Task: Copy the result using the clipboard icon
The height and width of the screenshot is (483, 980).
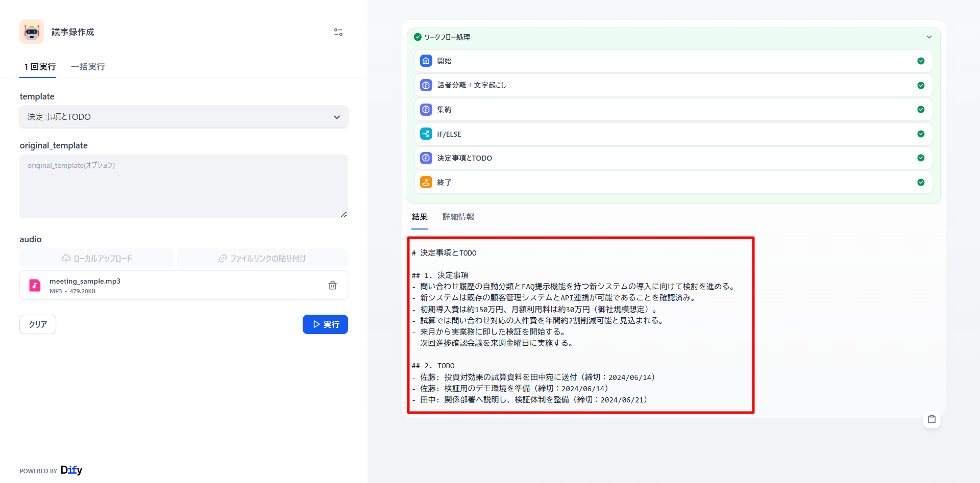Action: click(x=932, y=419)
